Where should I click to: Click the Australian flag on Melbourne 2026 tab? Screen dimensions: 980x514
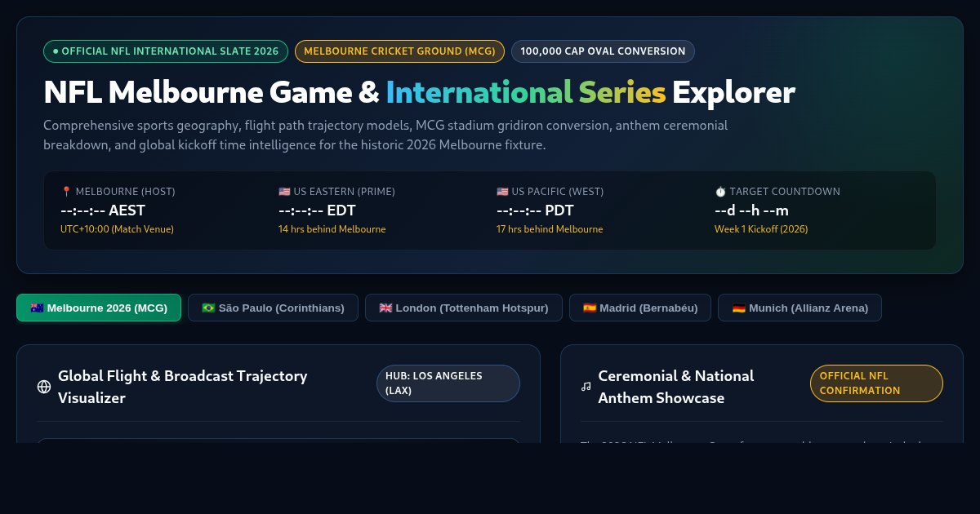coord(37,308)
